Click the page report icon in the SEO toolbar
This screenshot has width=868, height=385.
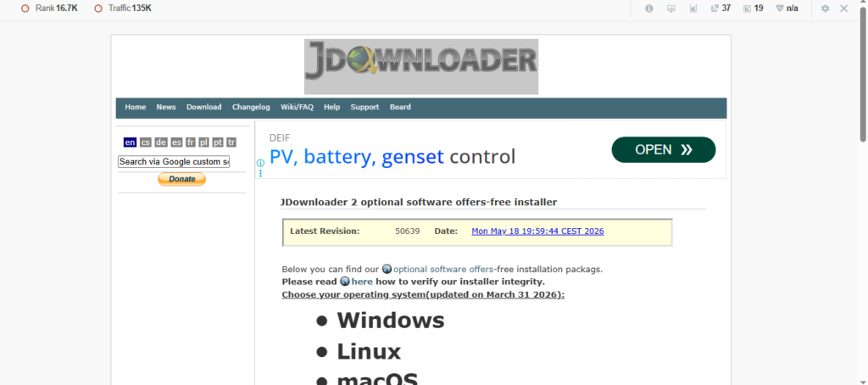tap(693, 8)
